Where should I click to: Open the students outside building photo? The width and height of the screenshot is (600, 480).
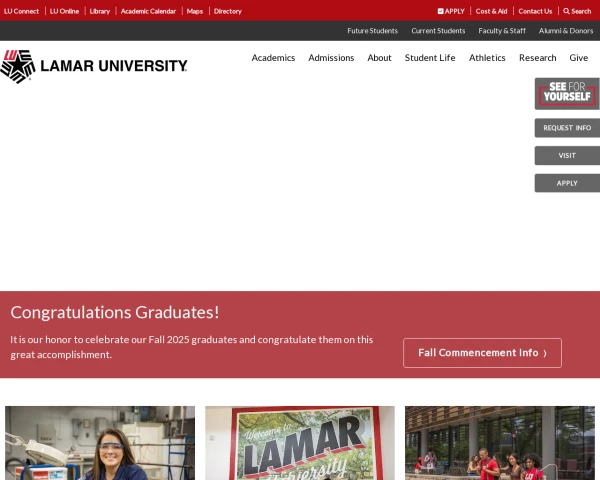point(500,443)
